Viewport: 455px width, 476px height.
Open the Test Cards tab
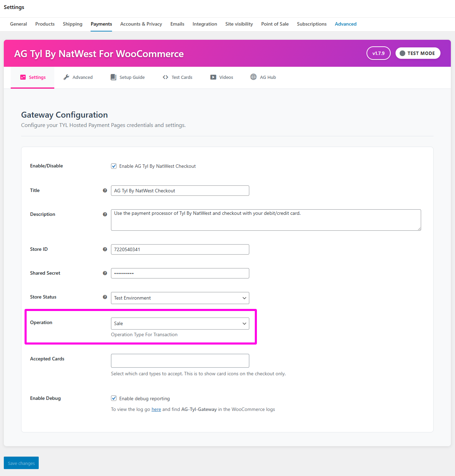[x=177, y=77]
